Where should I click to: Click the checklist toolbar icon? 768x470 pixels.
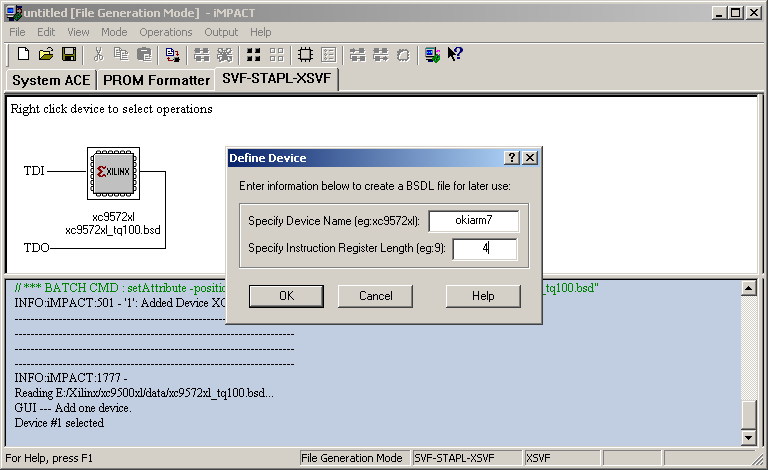pos(328,54)
